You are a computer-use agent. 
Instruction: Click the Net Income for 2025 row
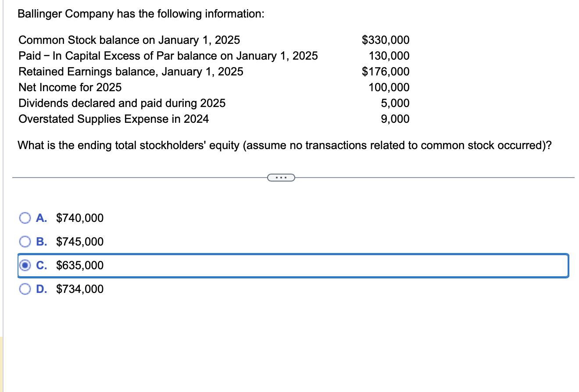click(70, 87)
